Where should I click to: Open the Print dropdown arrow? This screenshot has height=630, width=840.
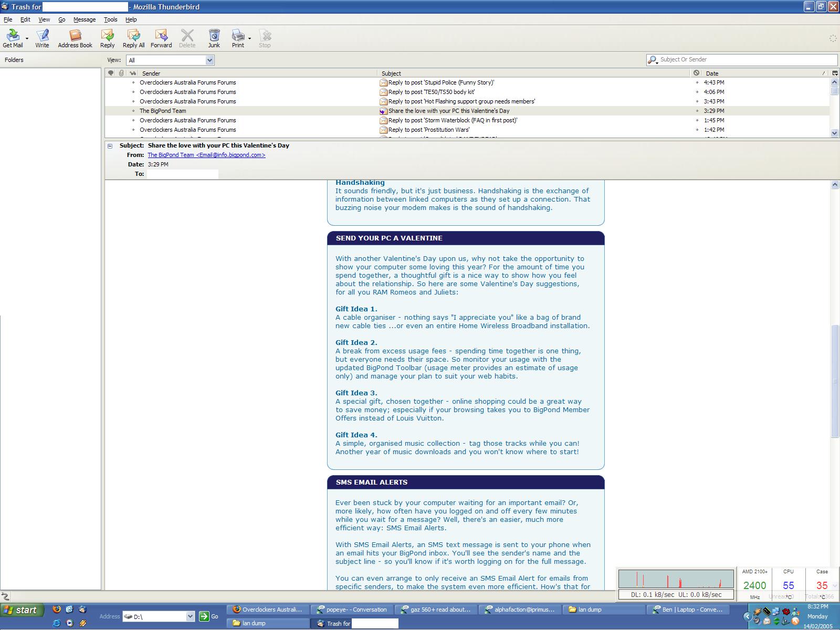[249, 38]
